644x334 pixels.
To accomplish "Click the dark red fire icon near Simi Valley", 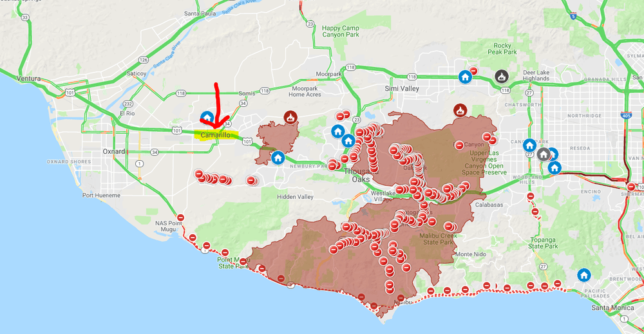I will (x=460, y=110).
